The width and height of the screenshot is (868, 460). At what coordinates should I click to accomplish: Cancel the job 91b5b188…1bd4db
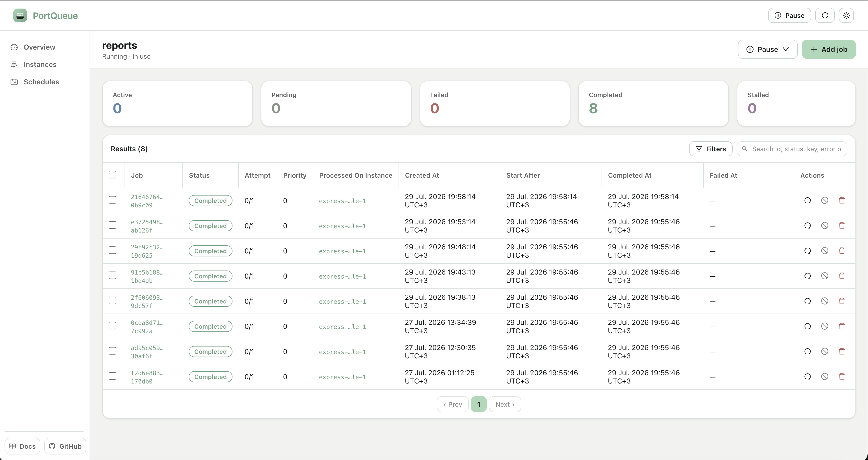[x=824, y=276]
